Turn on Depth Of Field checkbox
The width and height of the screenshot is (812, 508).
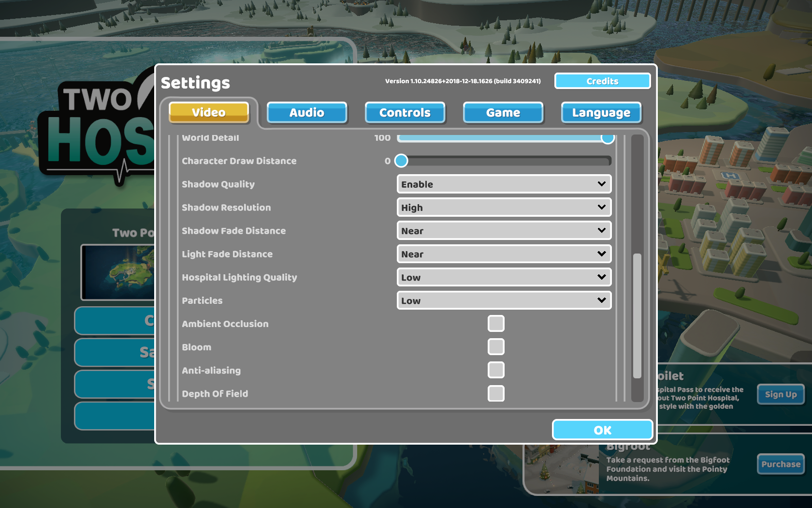coord(496,393)
